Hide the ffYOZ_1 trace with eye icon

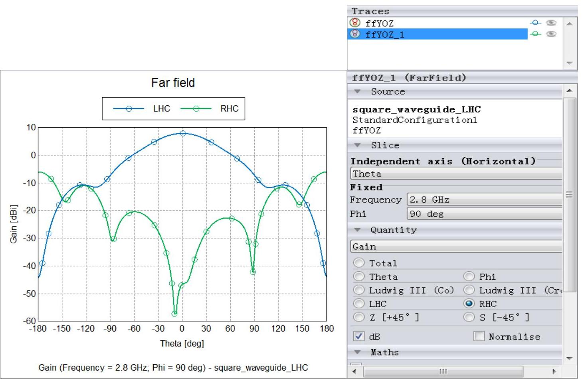point(551,34)
